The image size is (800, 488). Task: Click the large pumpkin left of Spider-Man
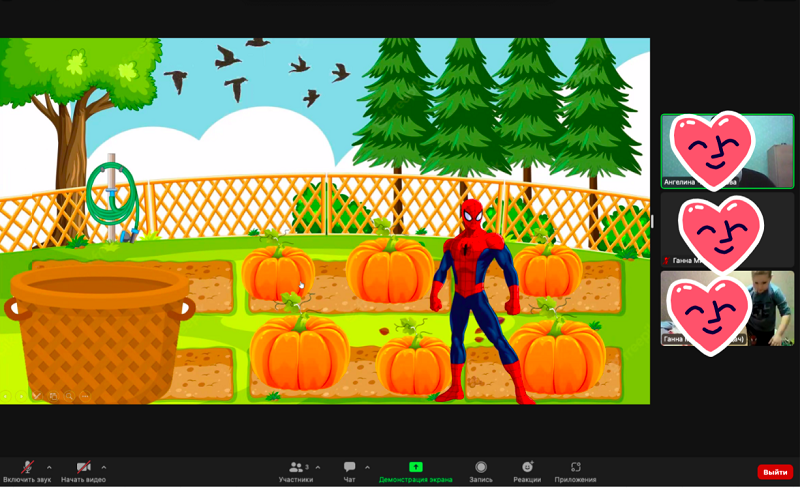pyautogui.click(x=390, y=270)
